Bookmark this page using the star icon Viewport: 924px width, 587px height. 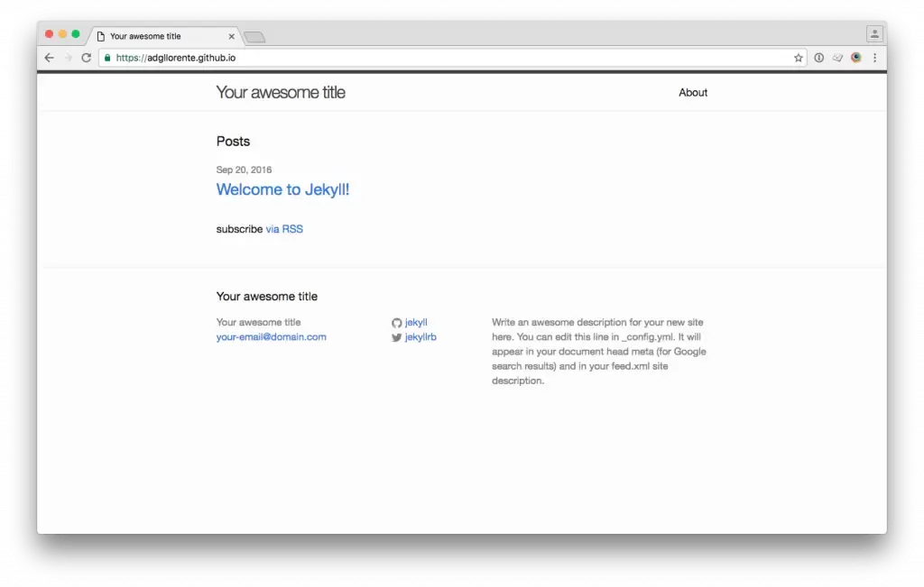click(798, 56)
